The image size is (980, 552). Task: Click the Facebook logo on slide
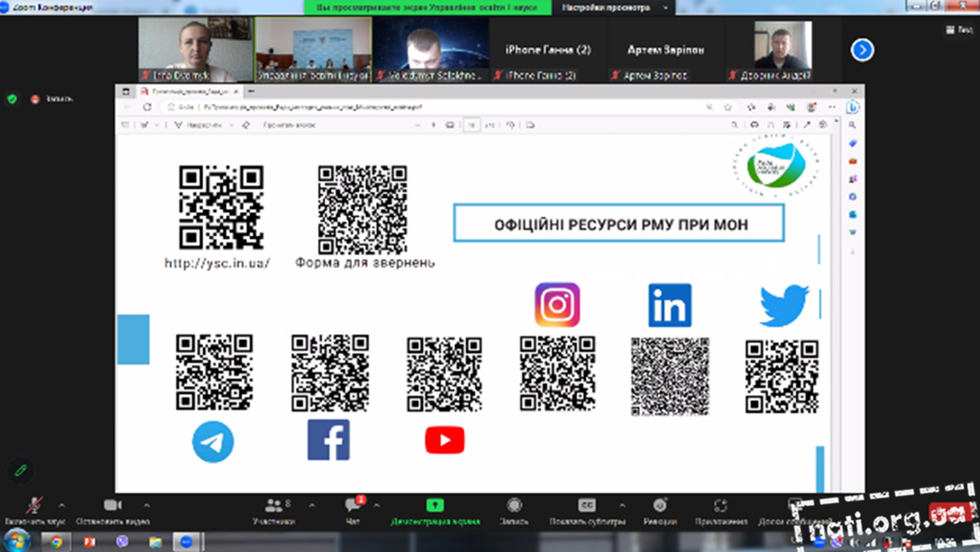[328, 440]
